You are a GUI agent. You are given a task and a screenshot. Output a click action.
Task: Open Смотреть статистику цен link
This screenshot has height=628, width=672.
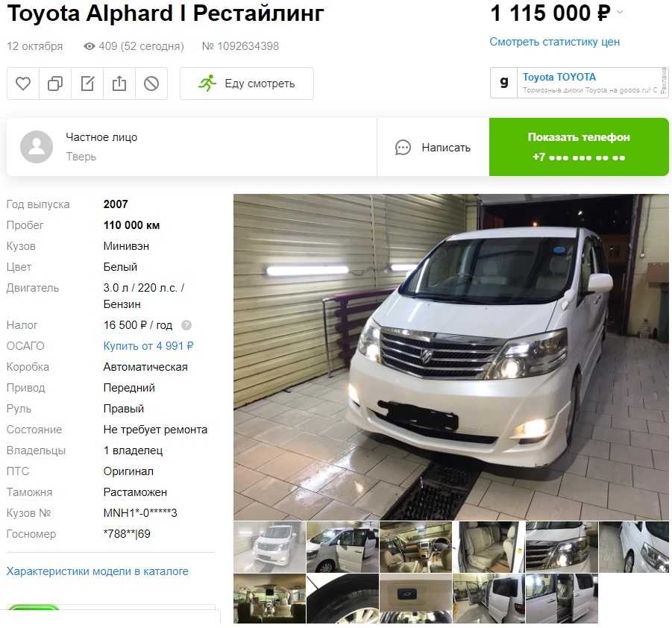555,42
